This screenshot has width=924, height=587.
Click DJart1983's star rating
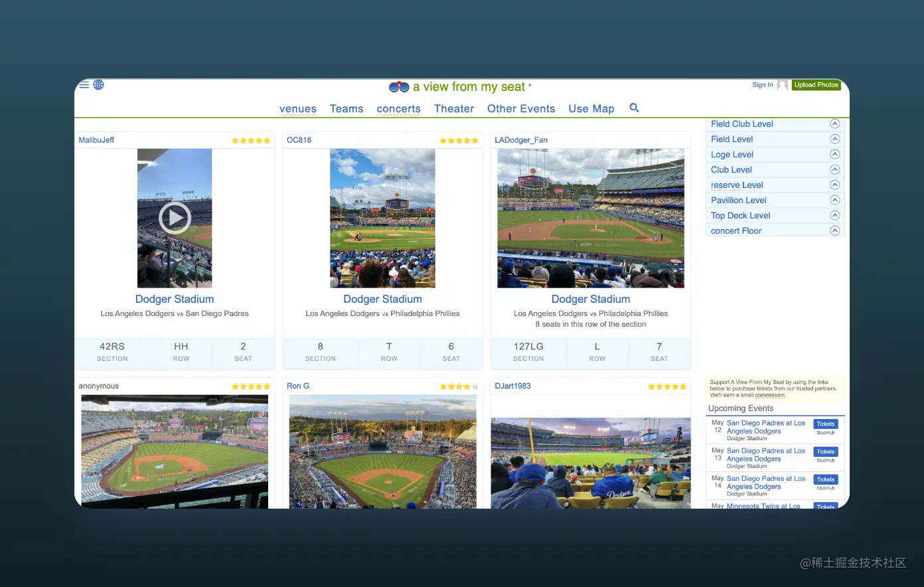point(667,386)
